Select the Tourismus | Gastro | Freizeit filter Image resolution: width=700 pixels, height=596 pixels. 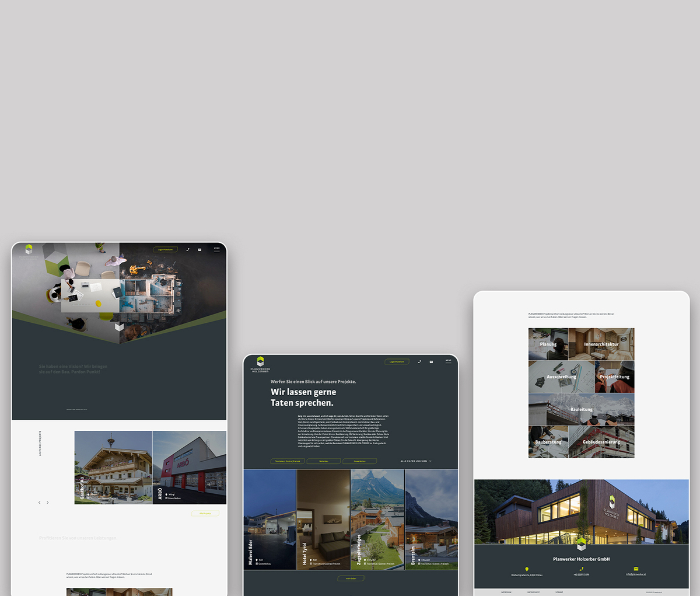(288, 461)
